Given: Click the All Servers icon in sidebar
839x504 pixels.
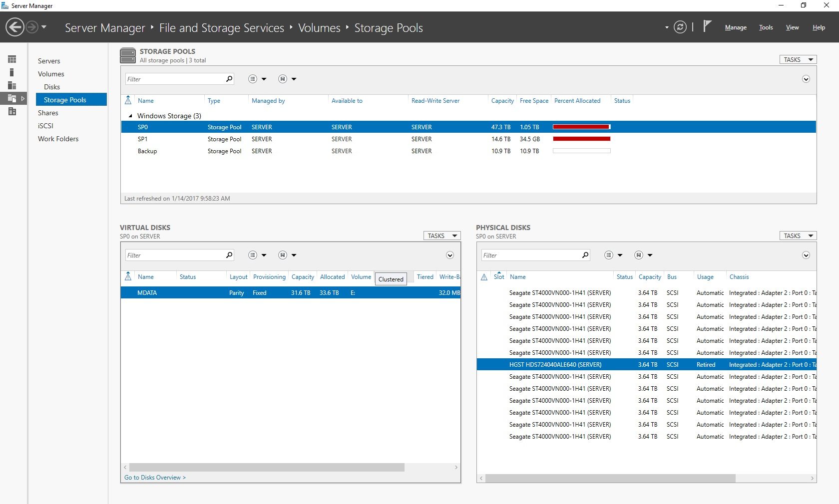Looking at the screenshot, I should click(x=12, y=85).
